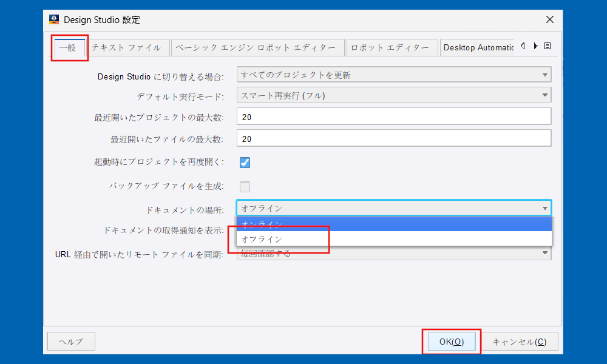Viewport: 607px width, 364px height.
Task: Open the デフォルト実行モード dropdown
Action: tap(394, 95)
